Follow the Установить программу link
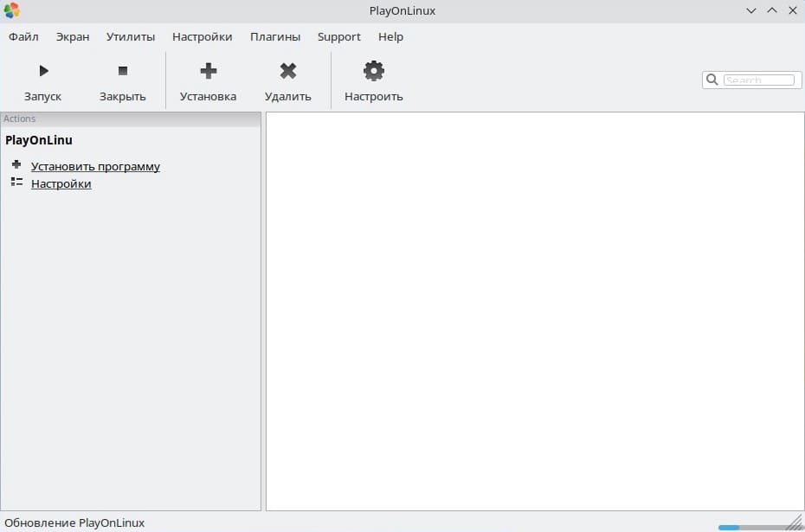 tap(95, 166)
